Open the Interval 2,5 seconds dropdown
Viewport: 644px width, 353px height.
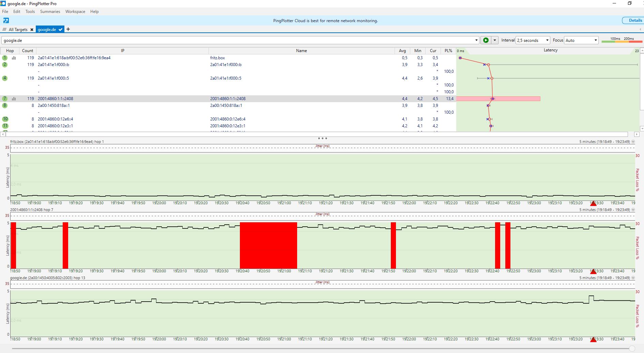(533, 40)
